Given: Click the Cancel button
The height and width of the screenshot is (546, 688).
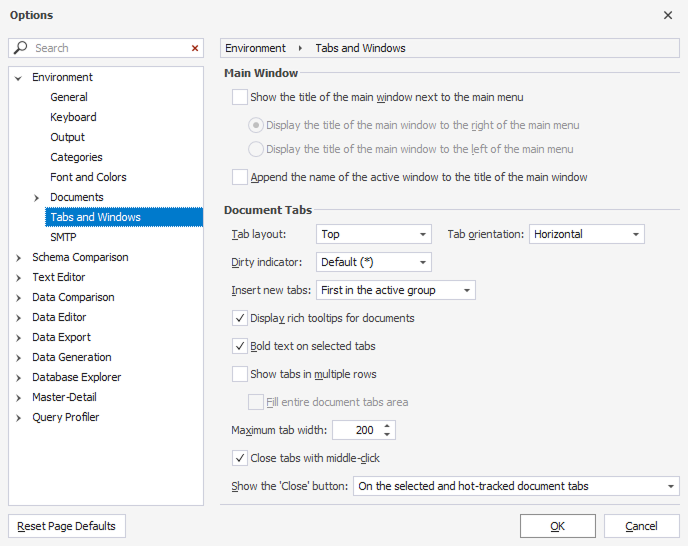Looking at the screenshot, I should (641, 526).
